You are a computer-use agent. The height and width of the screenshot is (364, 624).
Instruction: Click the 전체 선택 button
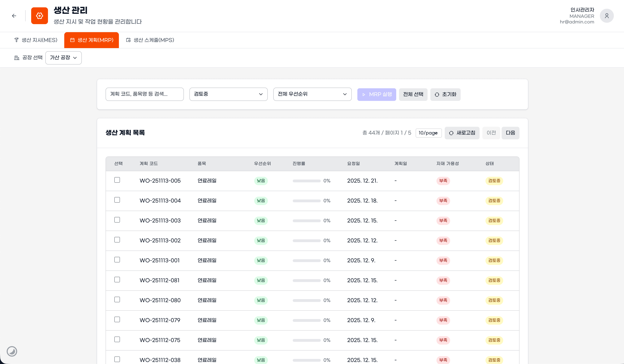413,94
